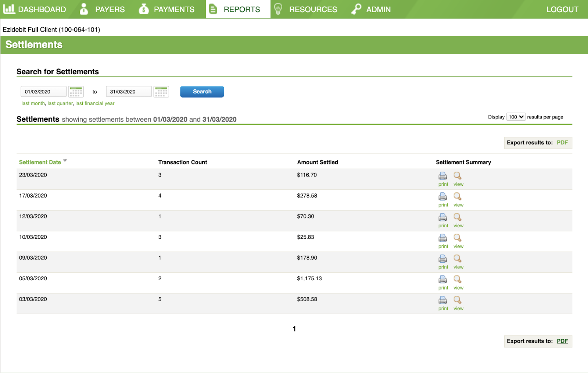Click amount $70.30
Image resolution: width=588 pixels, height=373 pixels.
click(306, 216)
